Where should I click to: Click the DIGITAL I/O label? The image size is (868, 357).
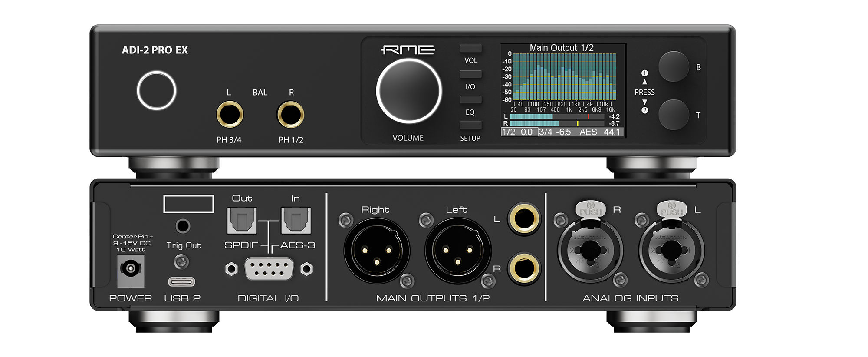(x=268, y=298)
